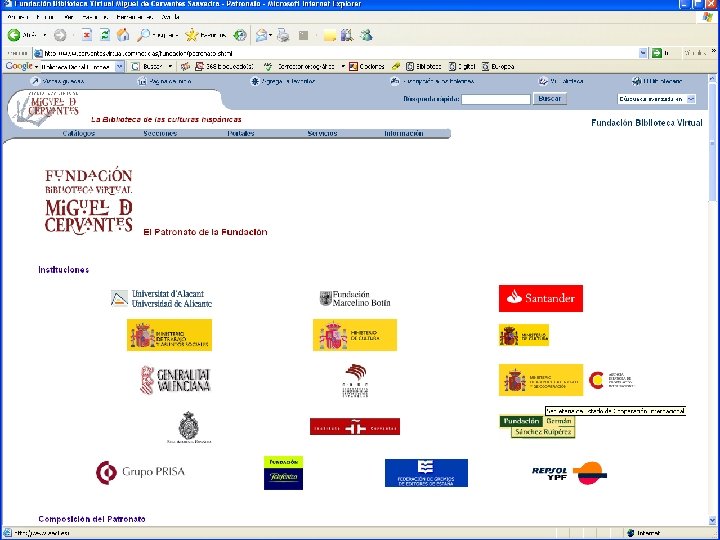Open the first menu bar item Archivo

pyautogui.click(x=18, y=17)
